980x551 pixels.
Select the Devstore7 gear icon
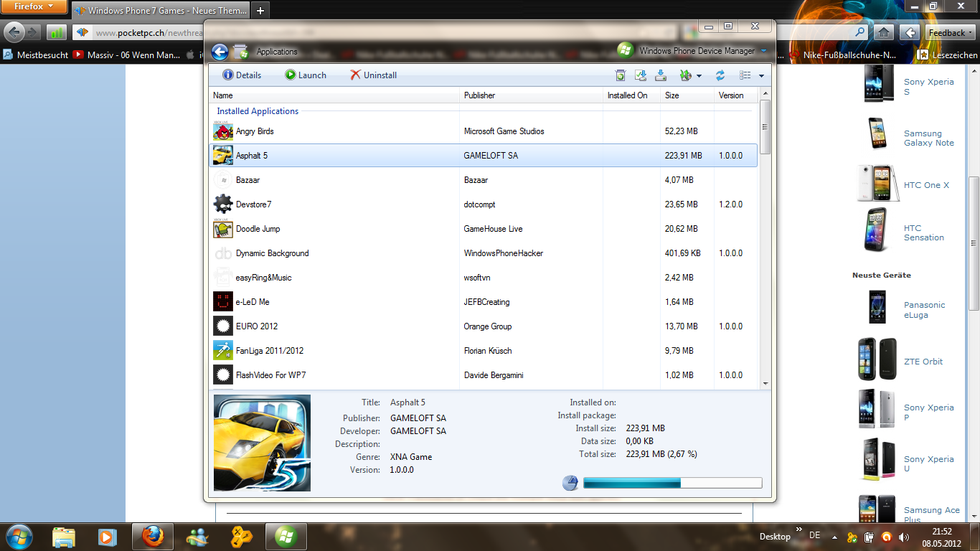(223, 204)
